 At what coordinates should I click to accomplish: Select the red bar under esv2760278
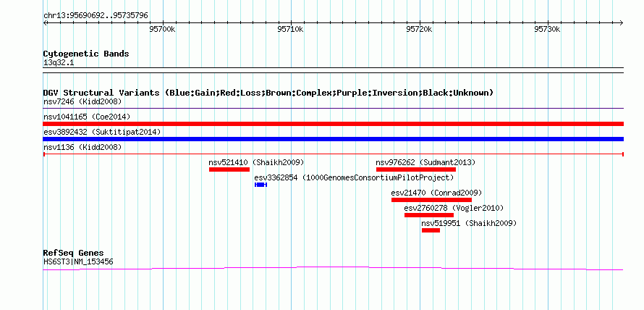coord(429,215)
